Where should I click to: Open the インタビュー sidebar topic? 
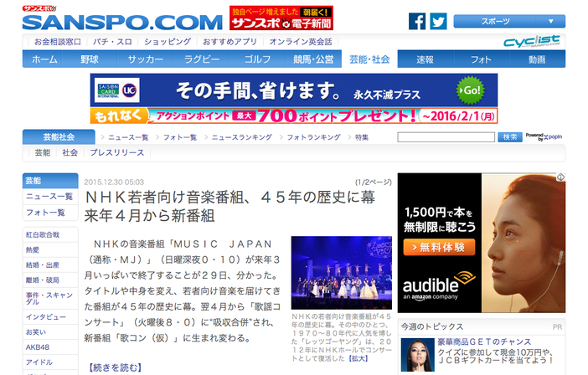coord(50,317)
